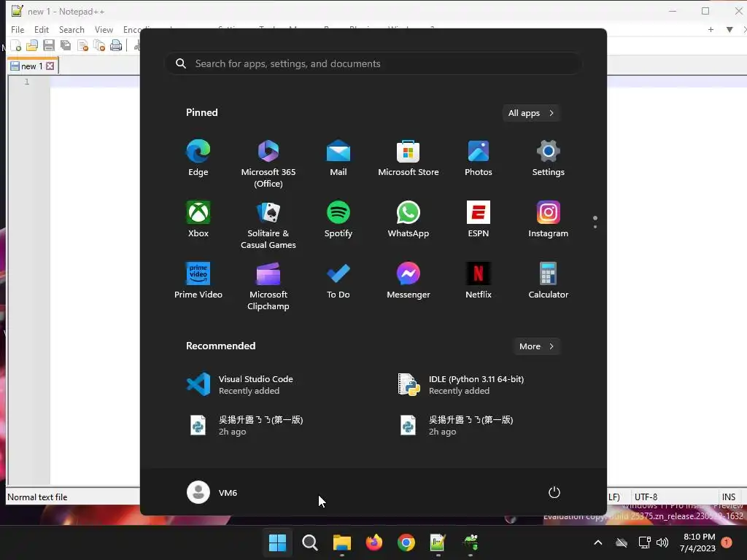
Task: Launch the Photos app
Action: click(479, 158)
